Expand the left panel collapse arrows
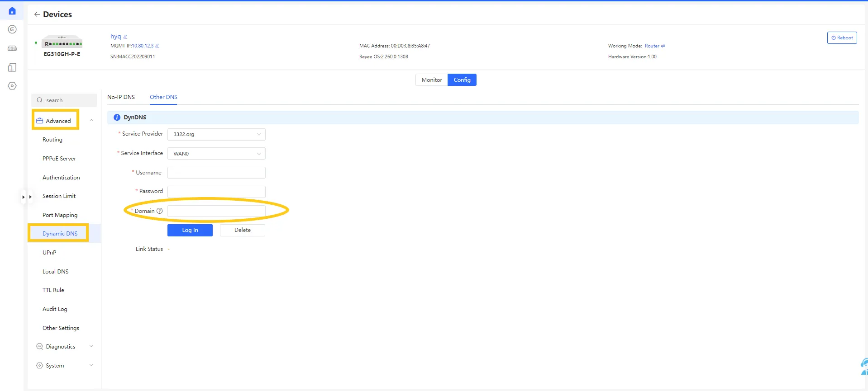Screen dimensions: 868x391 (x=27, y=197)
